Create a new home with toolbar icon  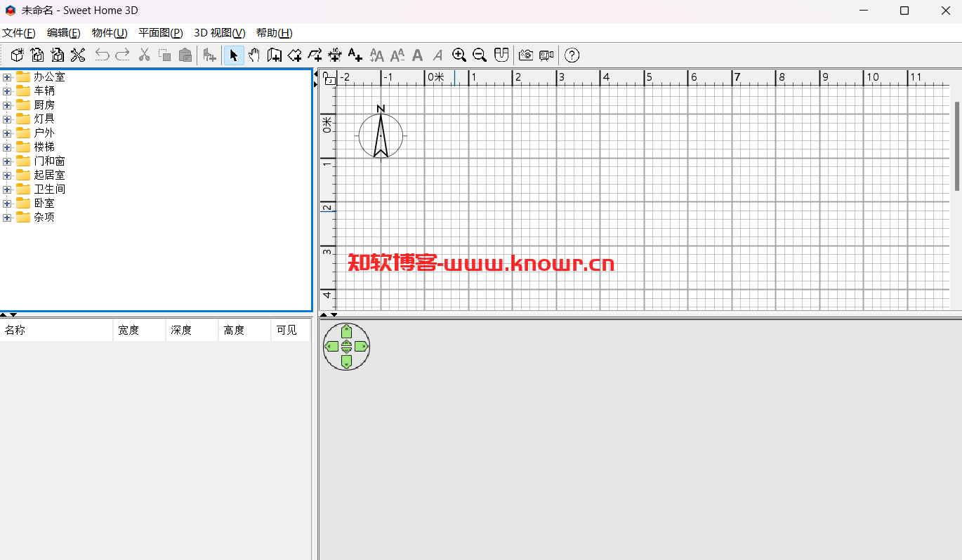(17, 55)
